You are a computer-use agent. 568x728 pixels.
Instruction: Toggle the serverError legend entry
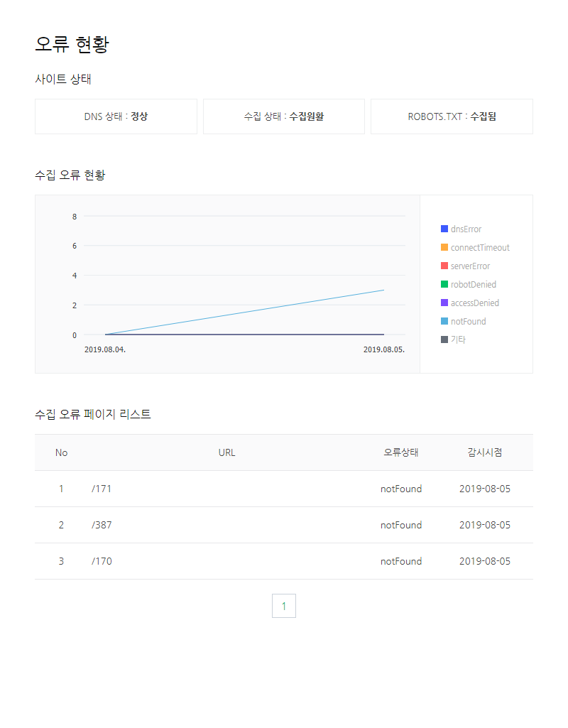469,266
